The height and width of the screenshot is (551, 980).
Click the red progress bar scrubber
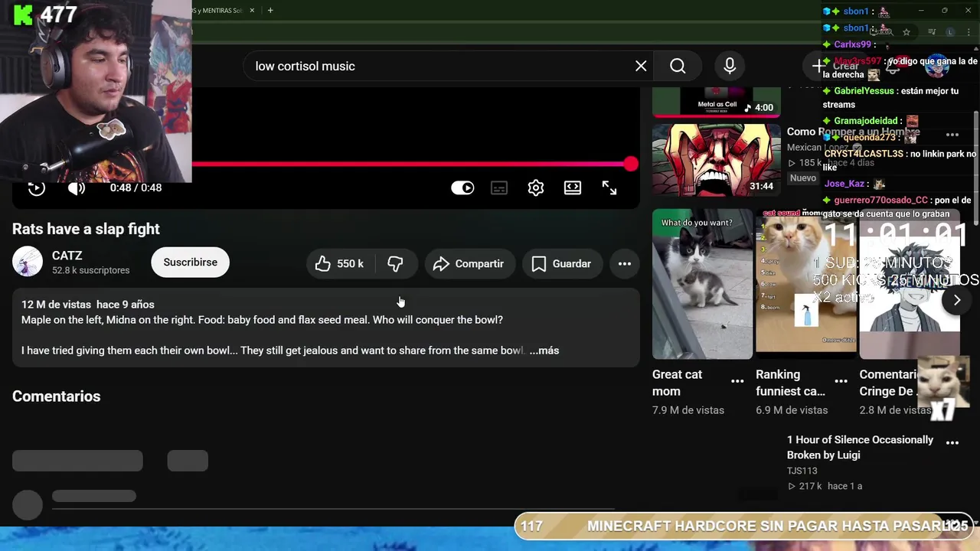click(x=630, y=164)
